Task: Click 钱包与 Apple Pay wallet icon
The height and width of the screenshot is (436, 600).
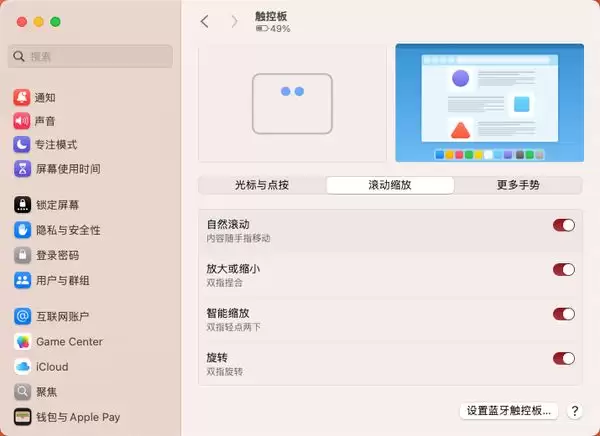Action: pyautogui.click(x=22, y=416)
